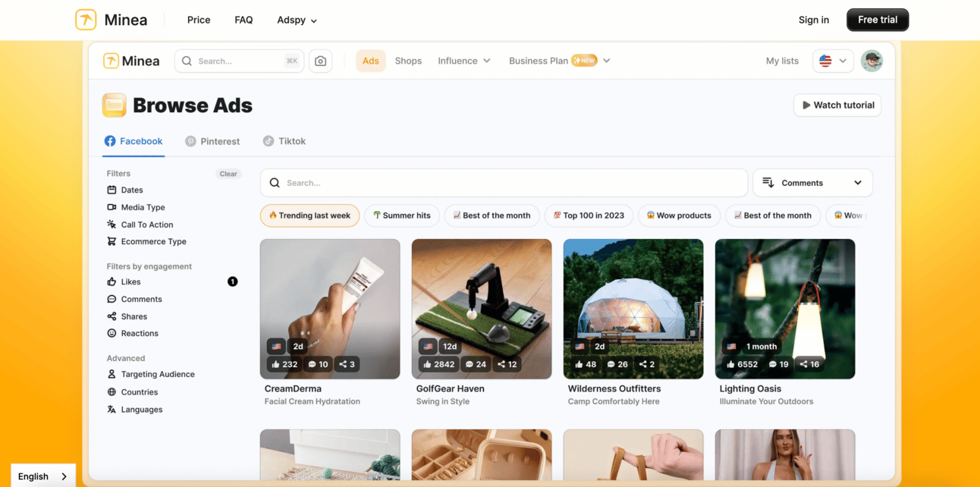Screen dimensions: 980x487
Task: Select the Top 100 in 2023 chip
Action: coord(589,215)
